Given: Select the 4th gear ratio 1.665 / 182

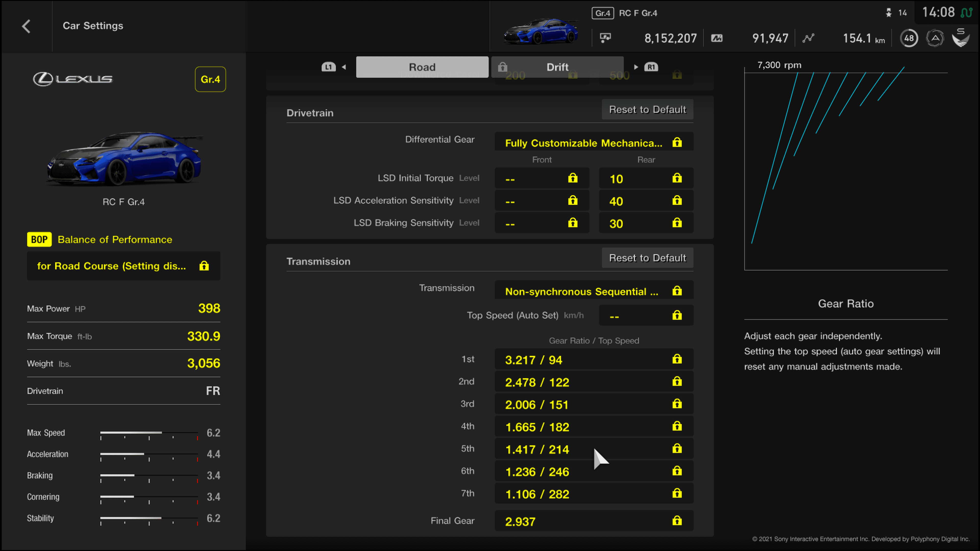Looking at the screenshot, I should point(594,427).
